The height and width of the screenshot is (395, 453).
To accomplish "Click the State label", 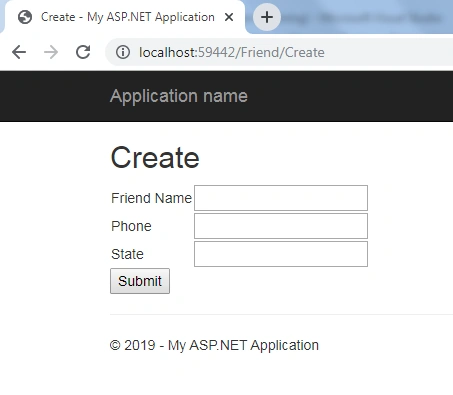I will coord(127,254).
